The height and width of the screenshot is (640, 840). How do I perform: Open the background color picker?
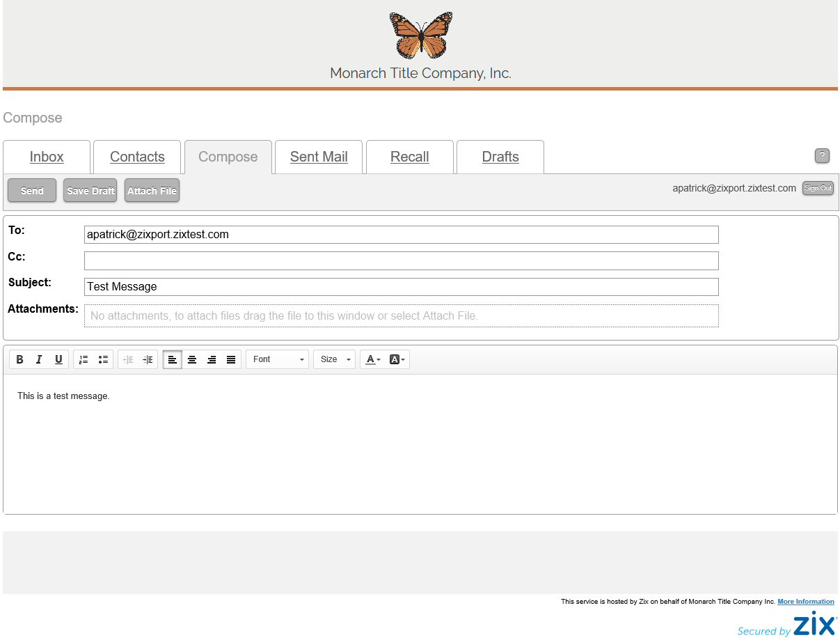pyautogui.click(x=397, y=359)
